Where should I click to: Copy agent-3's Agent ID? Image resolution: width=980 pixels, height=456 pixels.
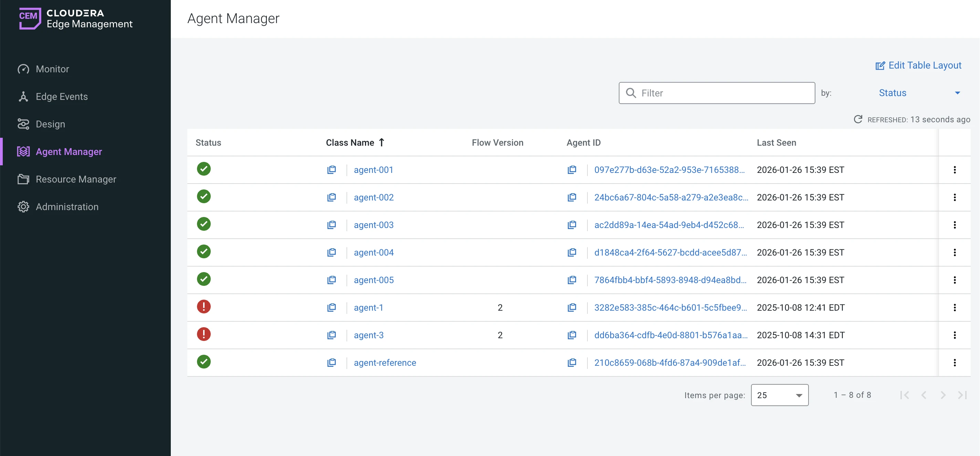pyautogui.click(x=571, y=335)
